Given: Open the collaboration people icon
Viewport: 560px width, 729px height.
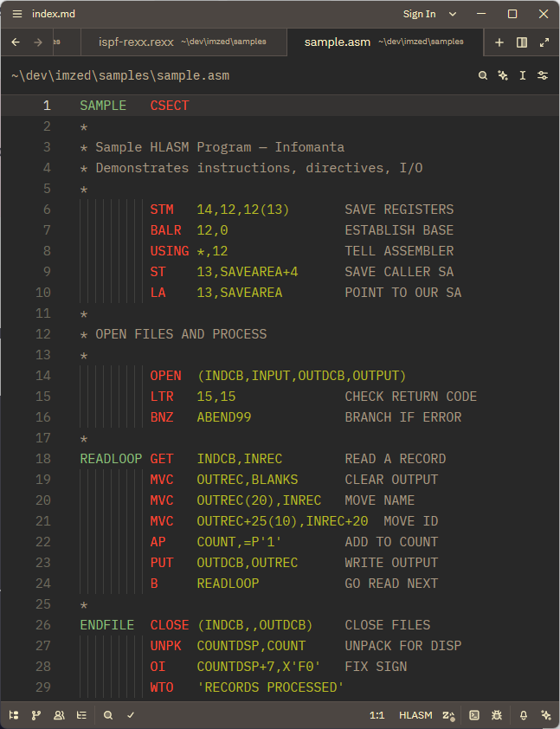Looking at the screenshot, I should [x=59, y=715].
